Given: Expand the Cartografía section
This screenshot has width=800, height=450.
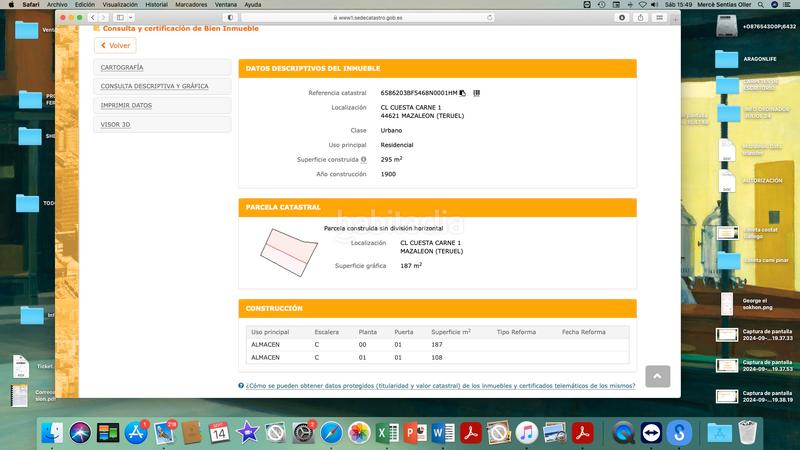Looking at the screenshot, I should [162, 67].
